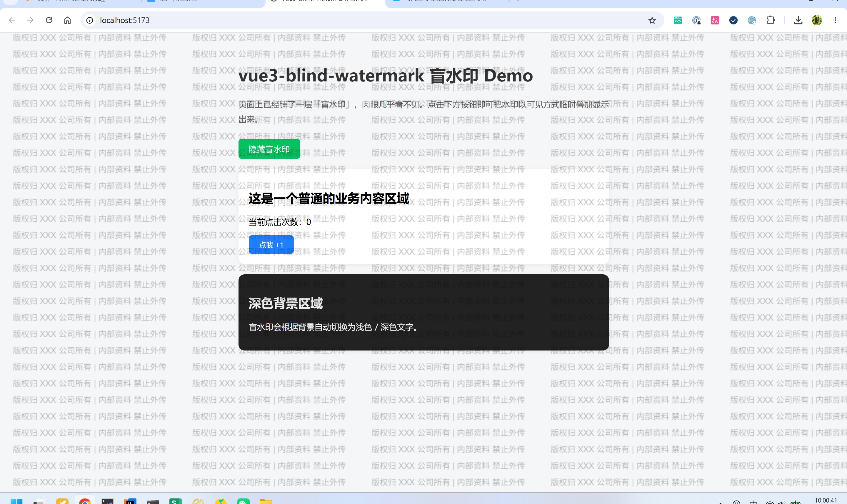Open the green code-window extension
847x504 pixels.
click(x=678, y=20)
